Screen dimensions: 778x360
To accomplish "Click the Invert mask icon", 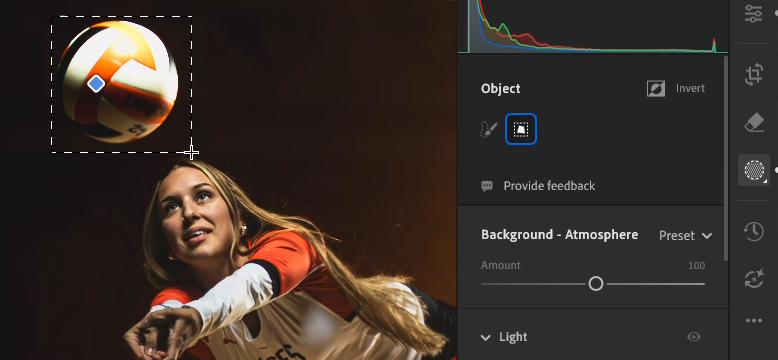I will [x=655, y=89].
